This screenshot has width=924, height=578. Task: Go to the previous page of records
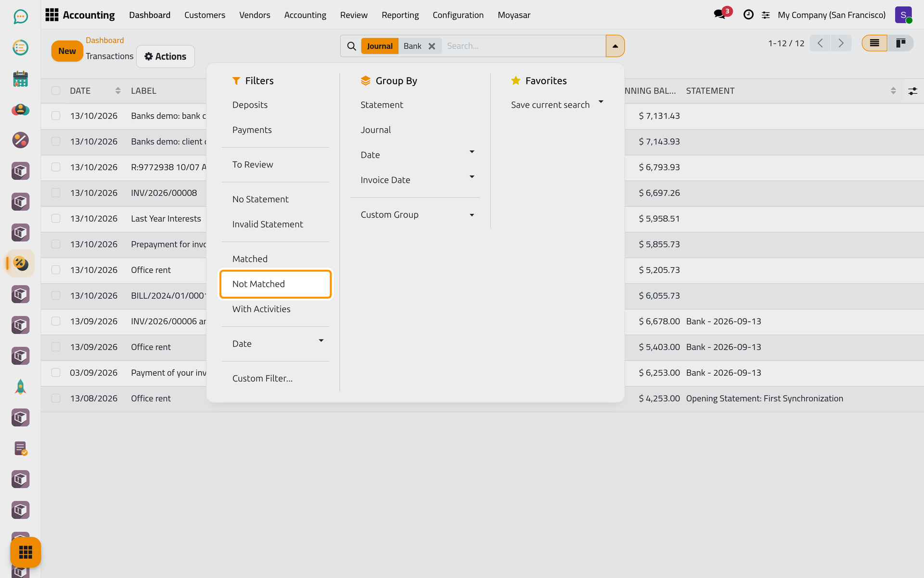tap(820, 43)
